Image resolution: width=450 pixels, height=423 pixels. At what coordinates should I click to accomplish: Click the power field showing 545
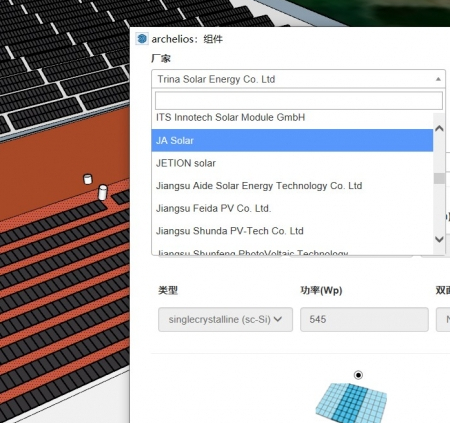click(x=364, y=319)
